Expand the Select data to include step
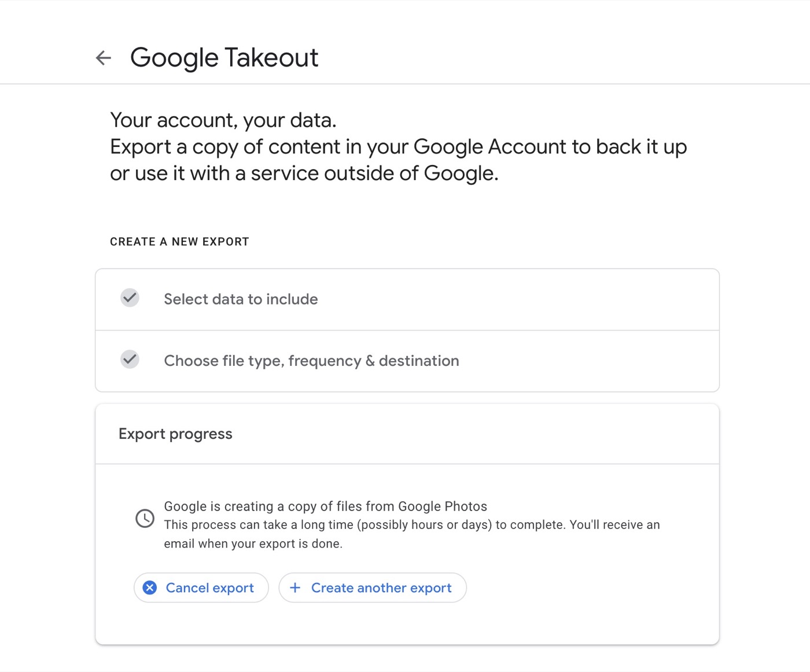Viewport: 810px width, 672px height. pos(241,299)
